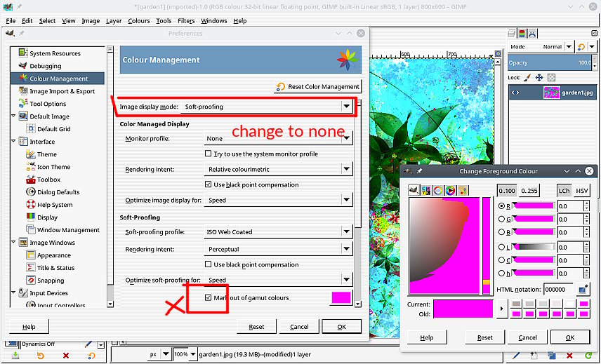This screenshot has width=601, height=364.
Task: Click the restore tool preset icon
Action: [x=41, y=356]
